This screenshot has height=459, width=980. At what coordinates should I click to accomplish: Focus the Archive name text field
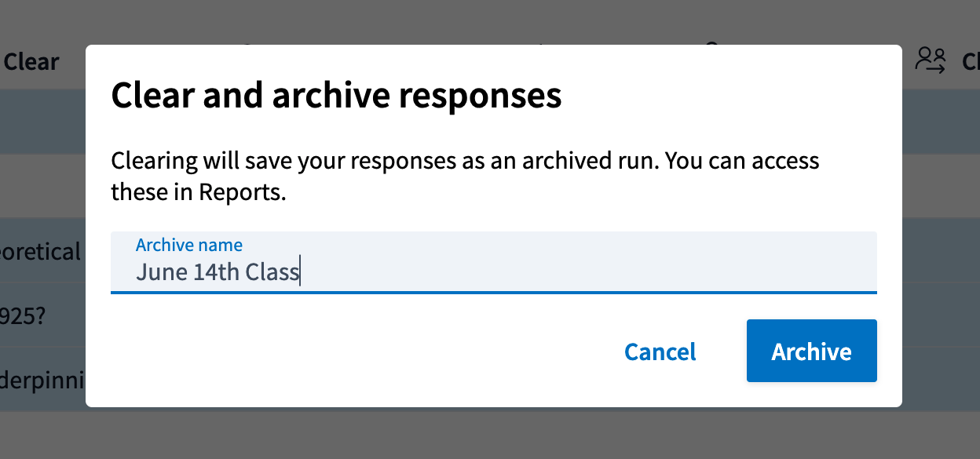[493, 262]
